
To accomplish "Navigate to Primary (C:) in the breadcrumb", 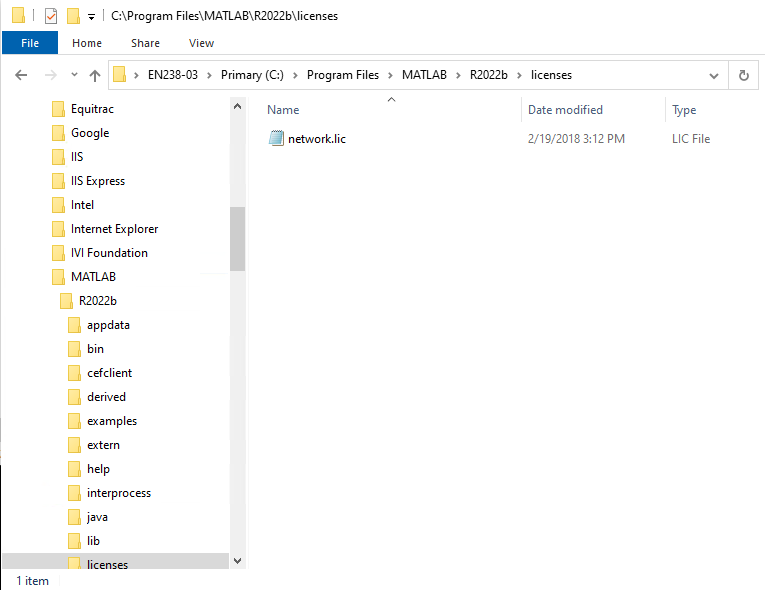I will click(x=252, y=75).
